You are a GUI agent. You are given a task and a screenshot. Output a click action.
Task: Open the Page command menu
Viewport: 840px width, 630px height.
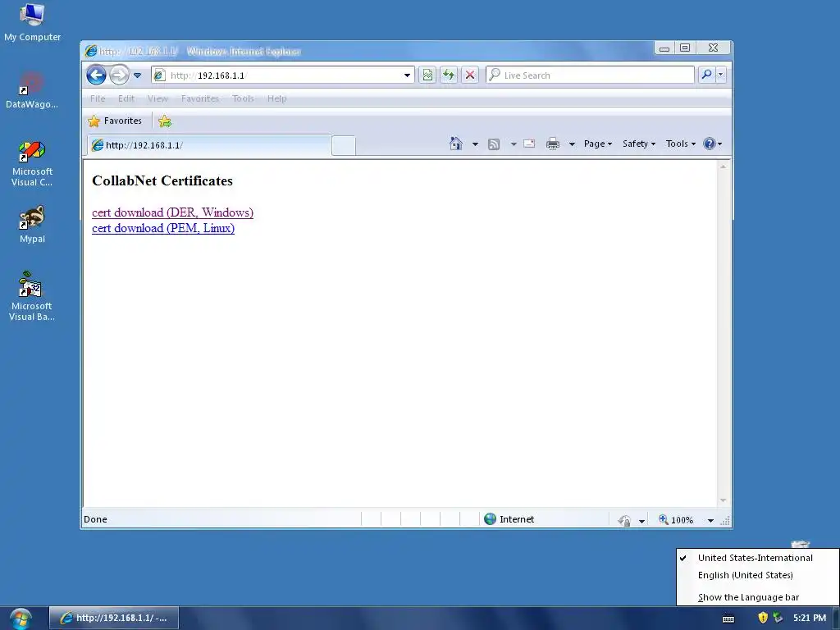point(597,144)
